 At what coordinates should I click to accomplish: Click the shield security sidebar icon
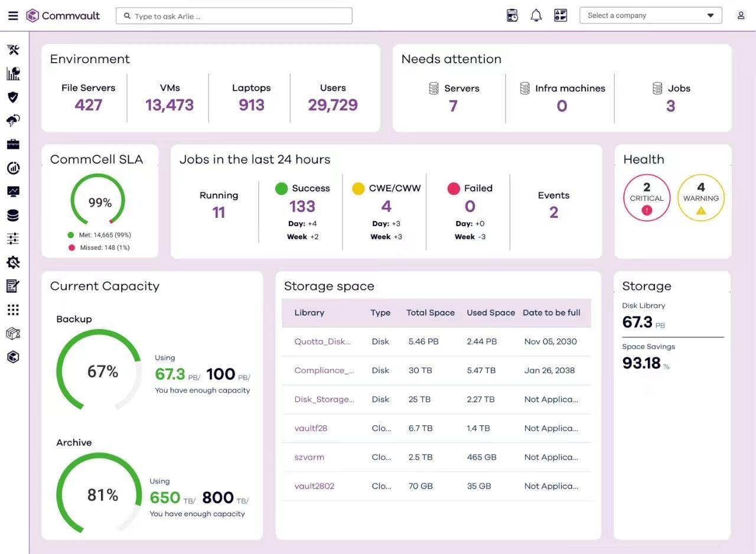coord(13,97)
